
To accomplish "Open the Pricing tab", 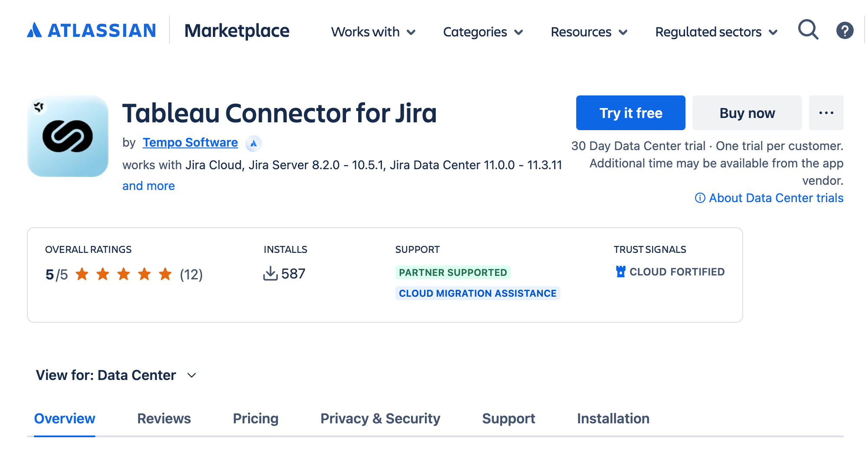I will [255, 419].
